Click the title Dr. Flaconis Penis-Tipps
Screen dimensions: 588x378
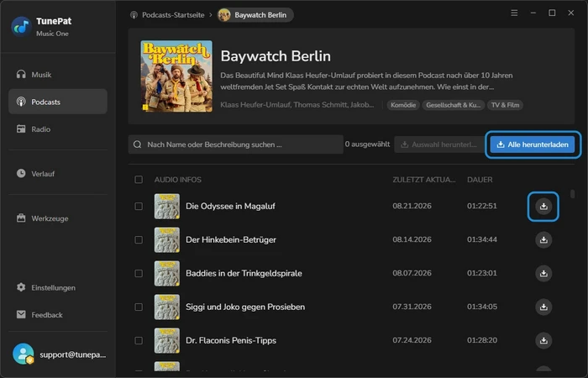coord(231,340)
